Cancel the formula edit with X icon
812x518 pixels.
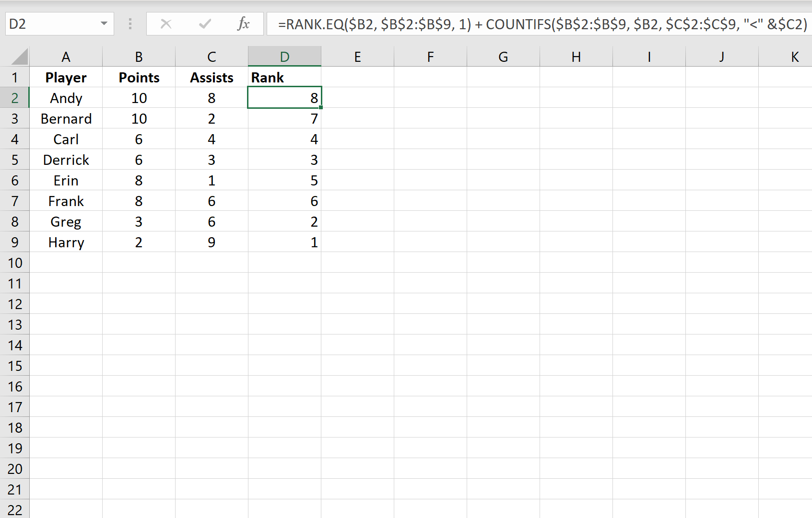166,23
